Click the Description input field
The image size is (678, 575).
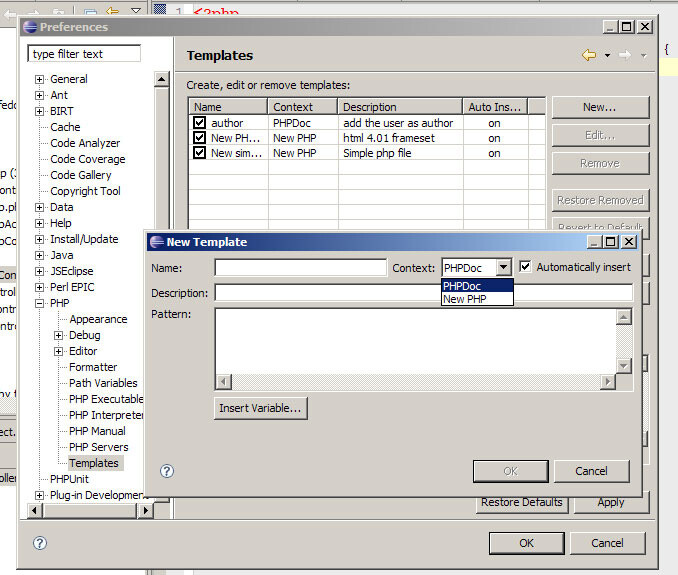click(424, 293)
